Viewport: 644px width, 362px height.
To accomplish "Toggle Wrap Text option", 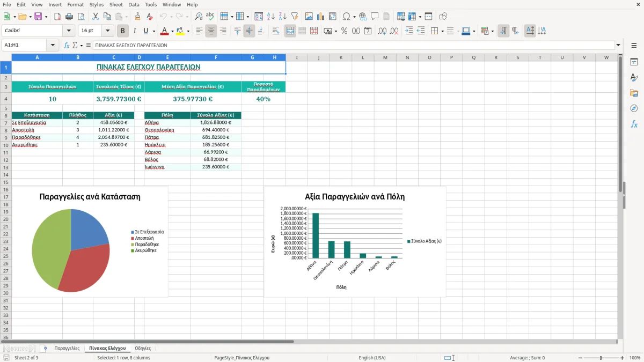I will pyautogui.click(x=276, y=31).
